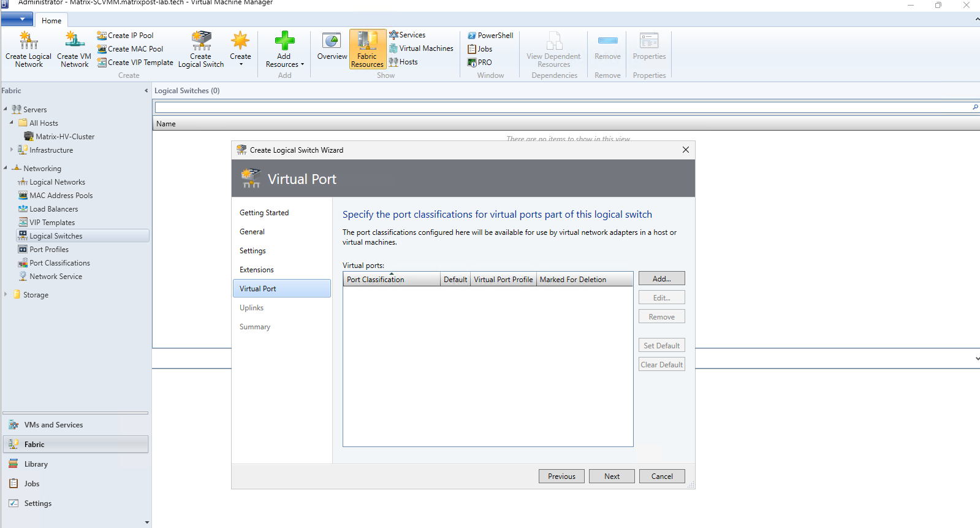Go to Summary wizard step
The image size is (980, 528).
coord(255,327)
